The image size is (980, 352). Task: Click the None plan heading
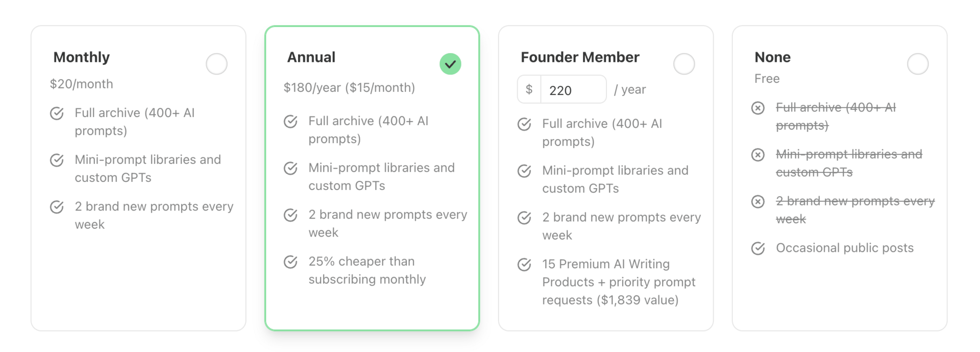tap(772, 57)
